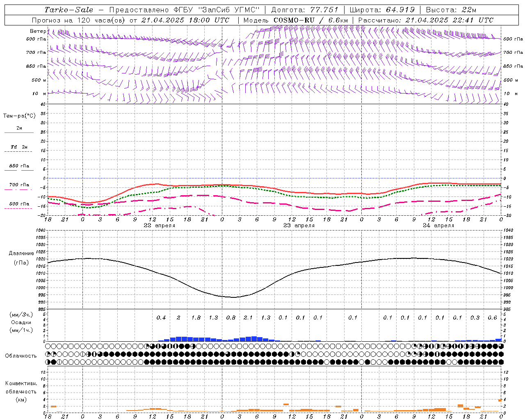Viewport: 525px width, 420px height.
Task: Select the '500 м' level label left of wind panel
Action: click(x=39, y=80)
